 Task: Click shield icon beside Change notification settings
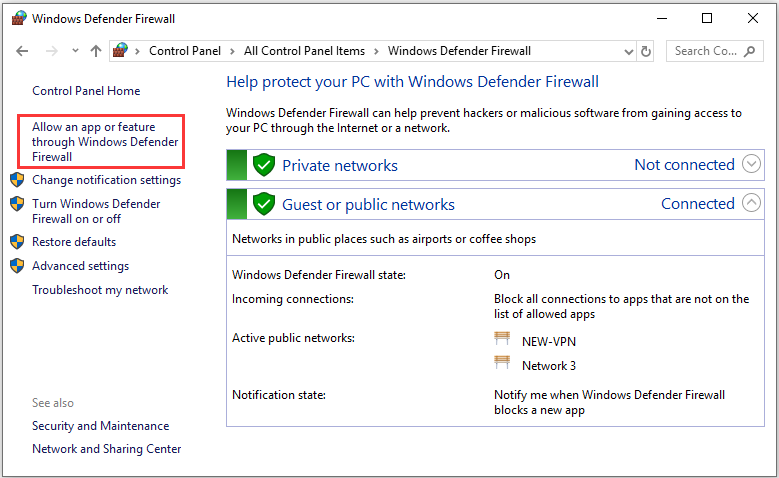click(17, 180)
